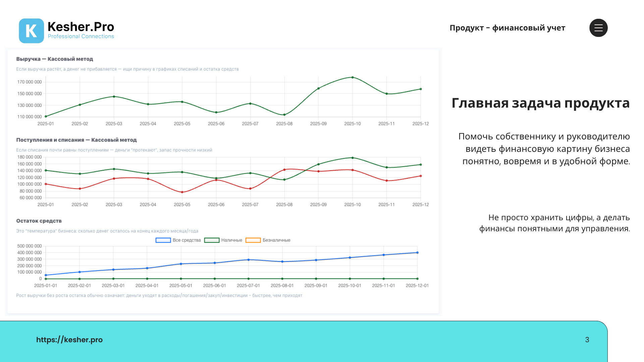The width and height of the screenshot is (644, 362).
Task: Click the subtitle 'Если выручка растёт, а денег'
Action: click(x=127, y=69)
